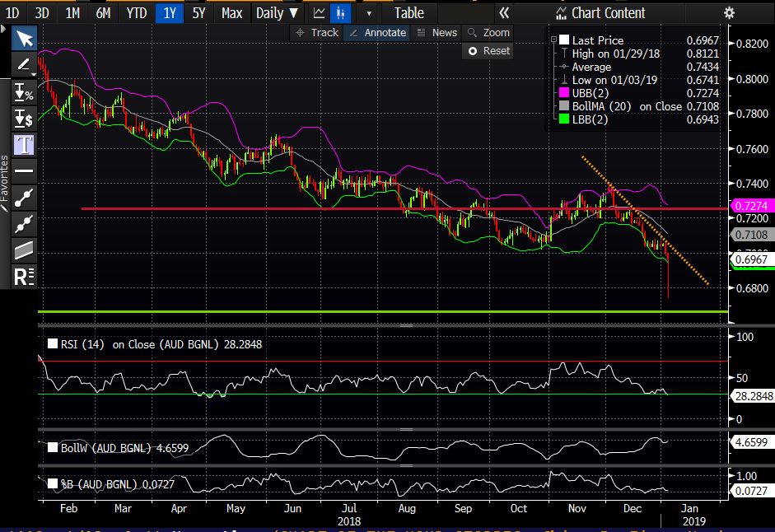Click the RSI (14) indicator legend box
The image size is (775, 532).
[x=53, y=344]
